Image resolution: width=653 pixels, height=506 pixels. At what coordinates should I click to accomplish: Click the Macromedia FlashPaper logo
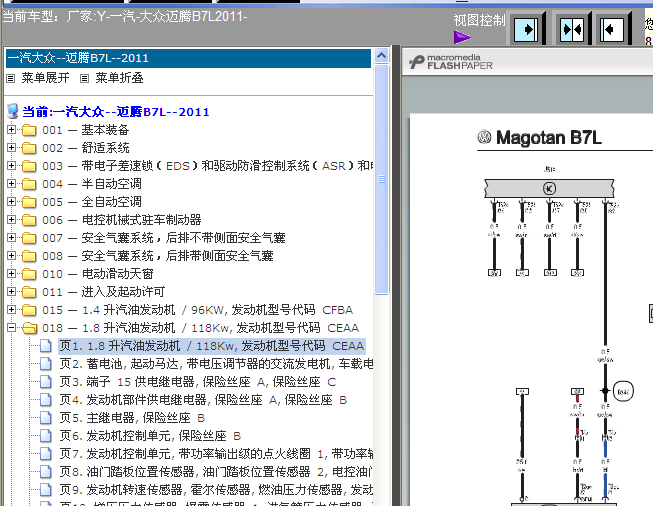tap(451, 62)
